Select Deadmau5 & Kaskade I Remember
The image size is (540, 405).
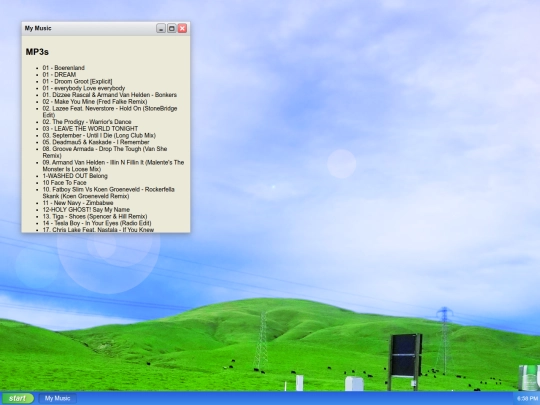pyautogui.click(x=96, y=142)
